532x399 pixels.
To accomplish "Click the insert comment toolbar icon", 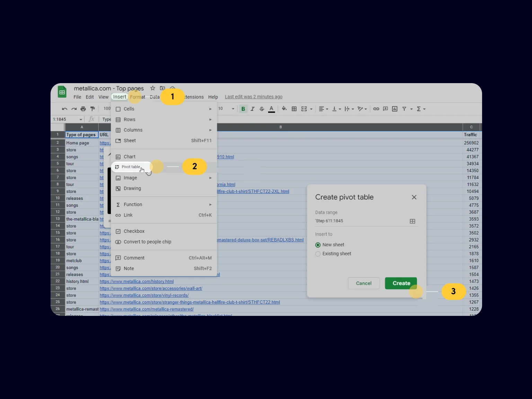I will tap(385, 109).
